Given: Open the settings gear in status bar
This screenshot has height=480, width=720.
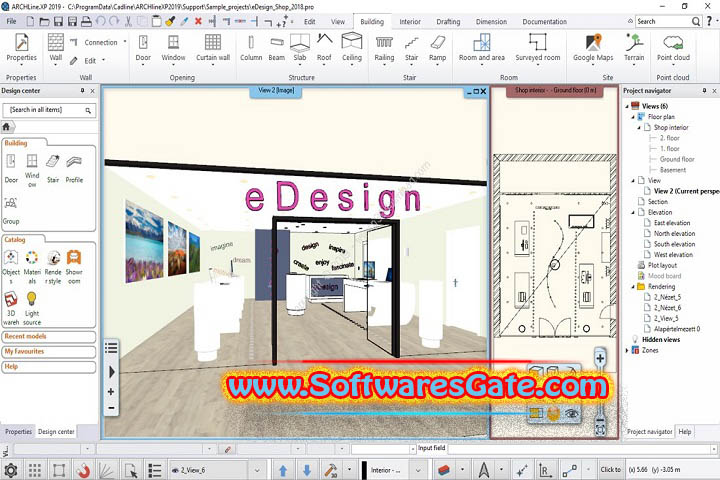Looking at the screenshot, I should (11, 470).
